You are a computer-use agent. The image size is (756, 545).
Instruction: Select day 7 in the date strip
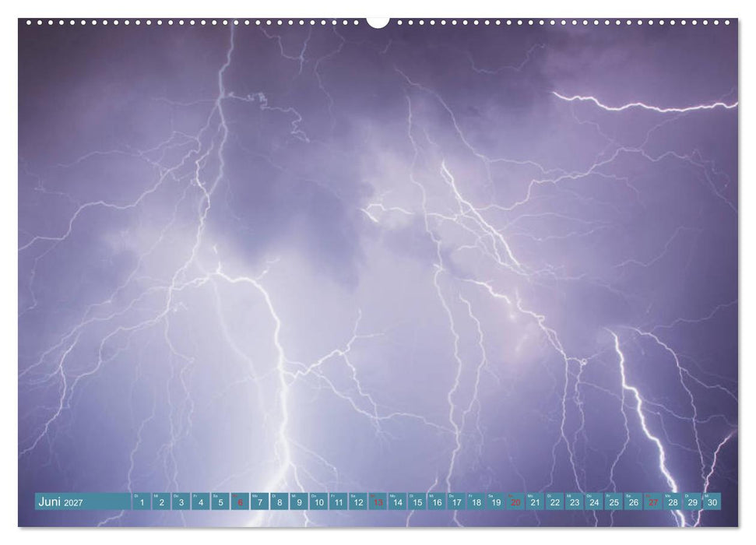pyautogui.click(x=260, y=501)
